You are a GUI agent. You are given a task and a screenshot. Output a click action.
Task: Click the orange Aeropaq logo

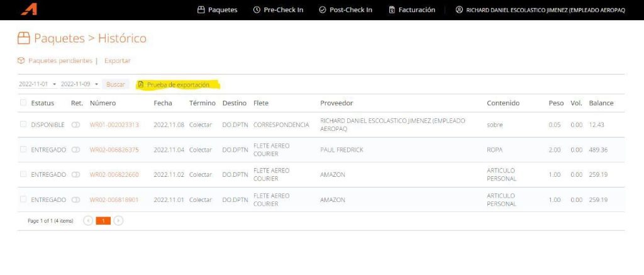point(29,9)
